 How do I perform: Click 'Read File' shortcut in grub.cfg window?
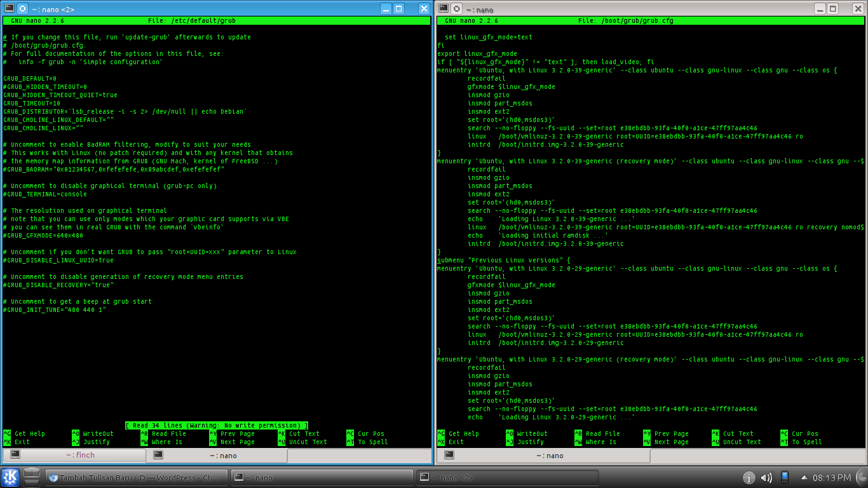tap(597, 433)
